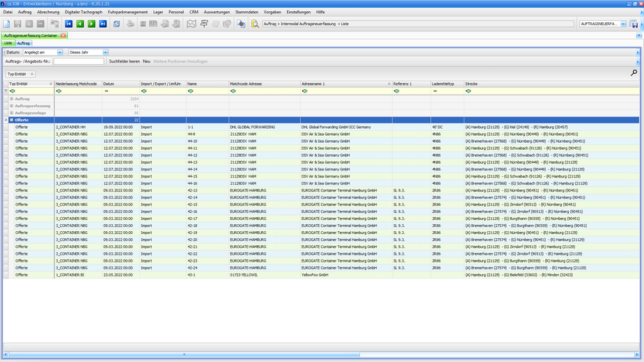Open the Fuhrparkmanagement menu
Viewport: 644px width, 362px height.
(x=127, y=12)
